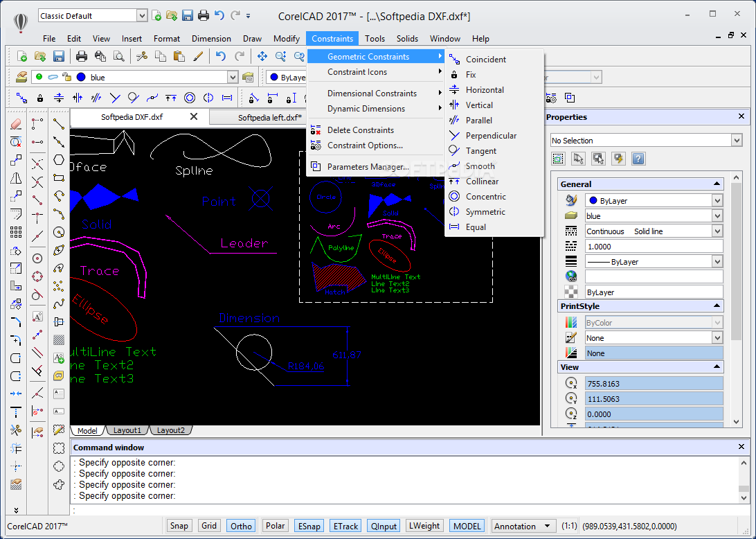Click the ByLayer color swatch in the General section
Image resolution: width=756 pixels, height=539 pixels.
(x=593, y=200)
